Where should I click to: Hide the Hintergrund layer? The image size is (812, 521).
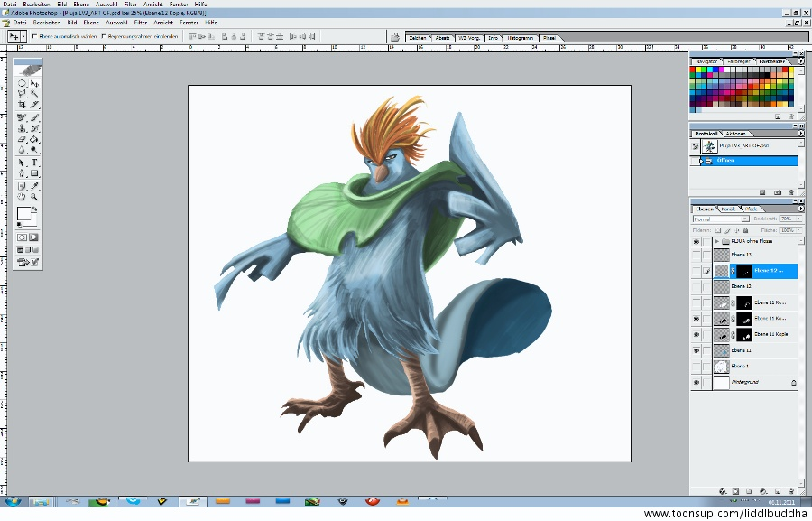tap(696, 383)
